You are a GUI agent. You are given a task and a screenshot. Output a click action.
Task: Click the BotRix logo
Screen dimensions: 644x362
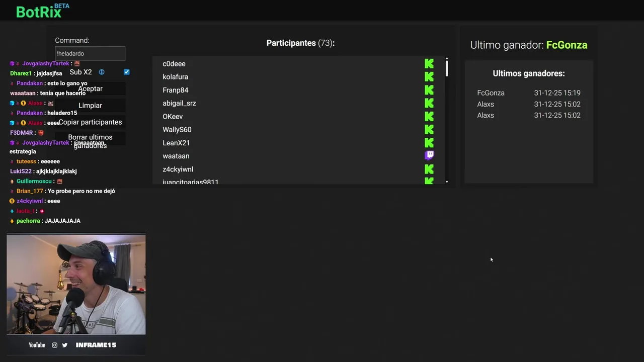pos(42,11)
